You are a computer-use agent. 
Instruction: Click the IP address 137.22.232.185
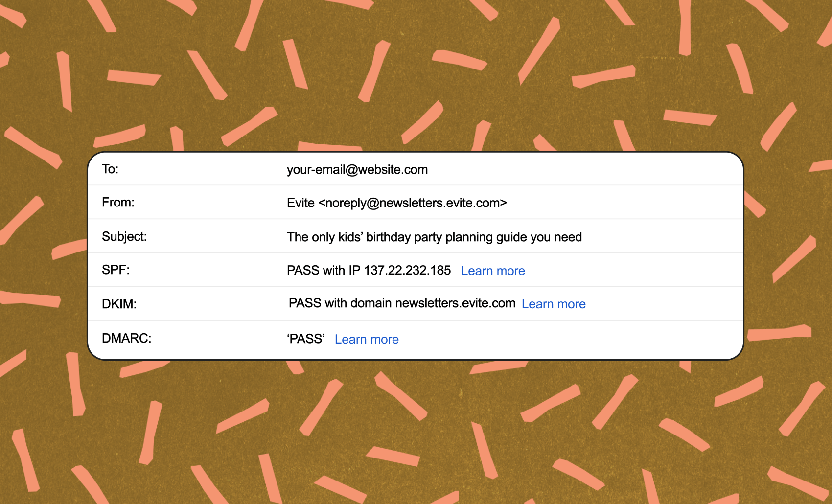coord(407,270)
